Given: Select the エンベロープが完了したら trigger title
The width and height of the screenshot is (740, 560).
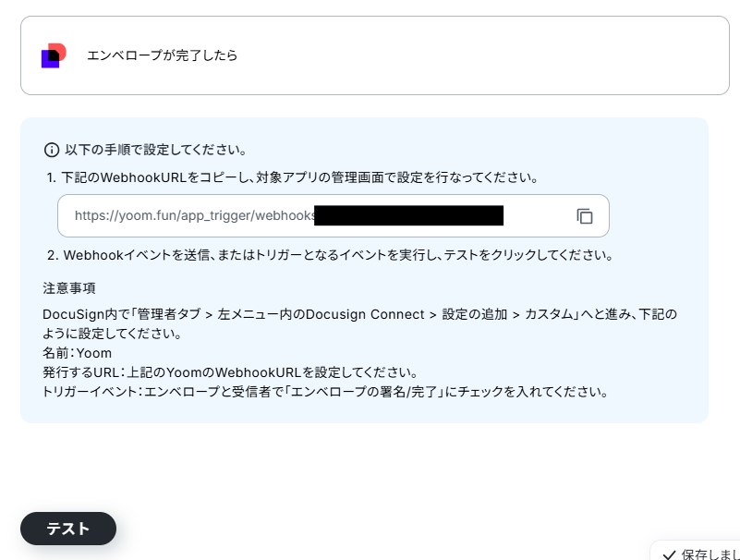Looking at the screenshot, I should pos(162,55).
